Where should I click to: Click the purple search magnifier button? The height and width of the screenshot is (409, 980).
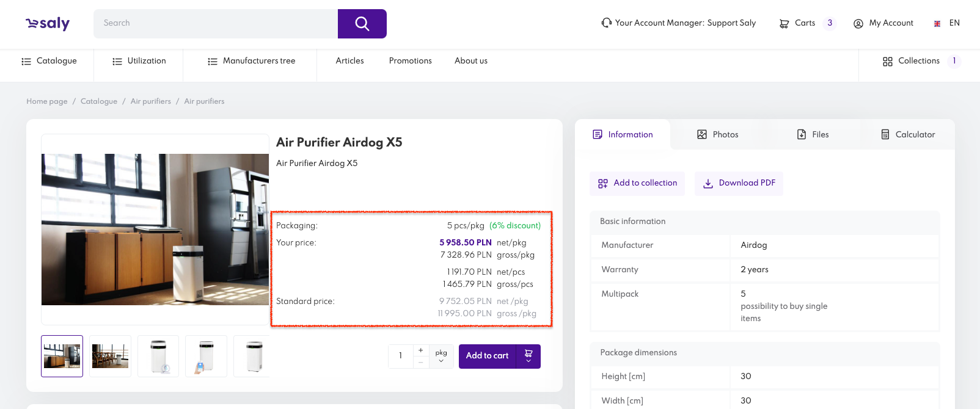point(362,24)
